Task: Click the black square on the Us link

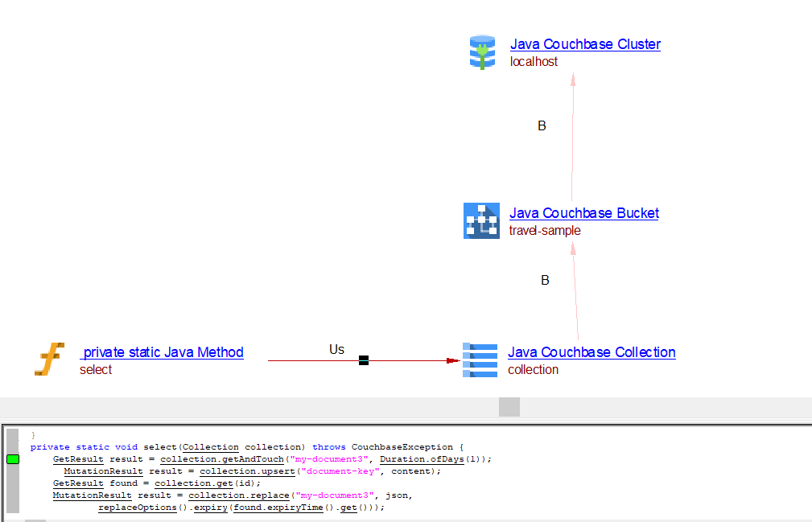Action: [363, 360]
